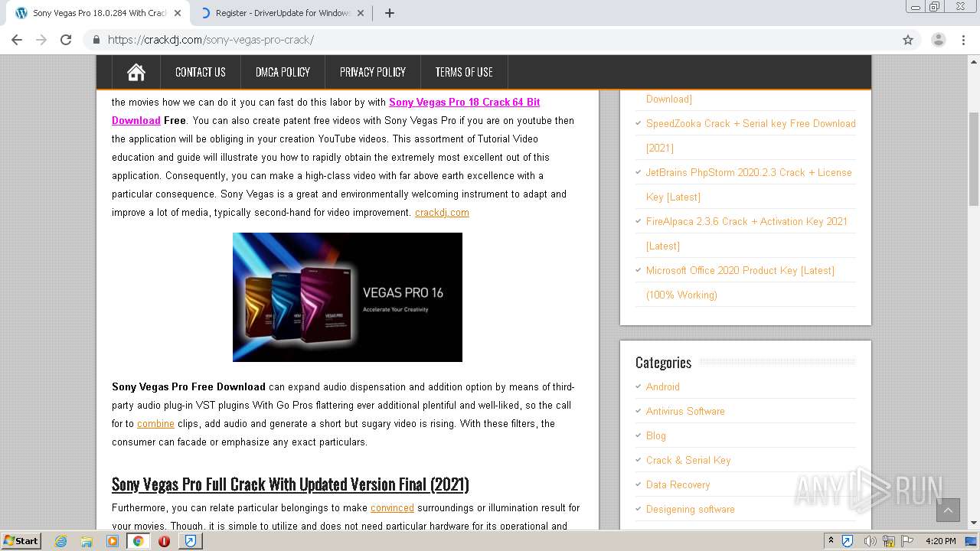This screenshot has height=551, width=980.
Task: Open the File Explorer taskbar icon
Action: coord(87,541)
